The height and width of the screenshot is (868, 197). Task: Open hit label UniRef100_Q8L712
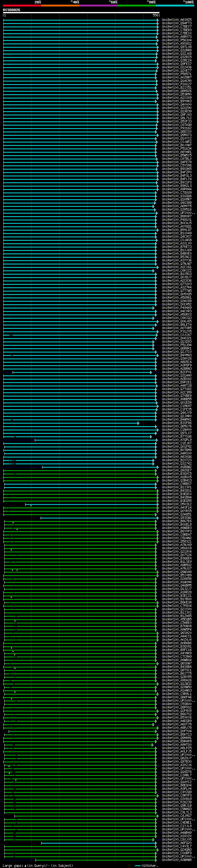coord(177,118)
